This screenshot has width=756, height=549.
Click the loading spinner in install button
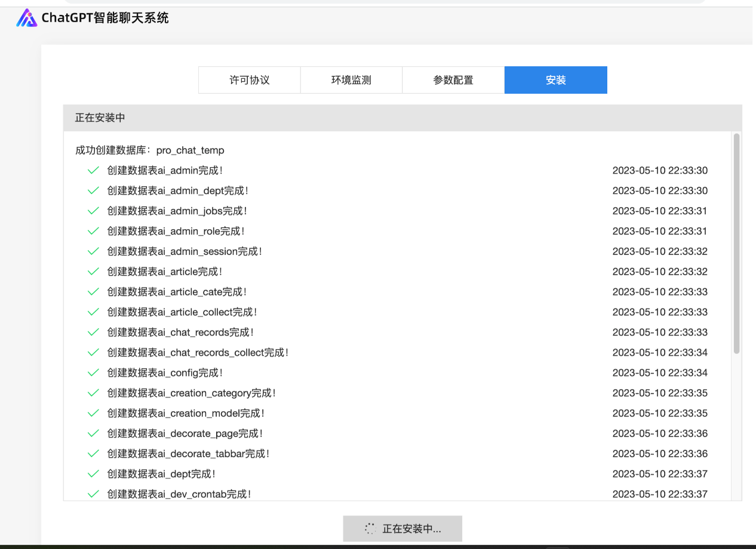pyautogui.click(x=370, y=529)
